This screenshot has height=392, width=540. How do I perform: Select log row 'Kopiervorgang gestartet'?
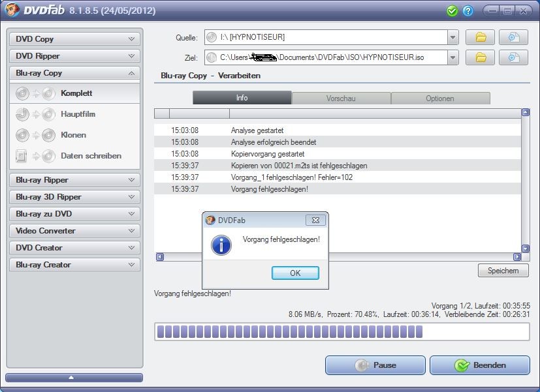pos(338,154)
